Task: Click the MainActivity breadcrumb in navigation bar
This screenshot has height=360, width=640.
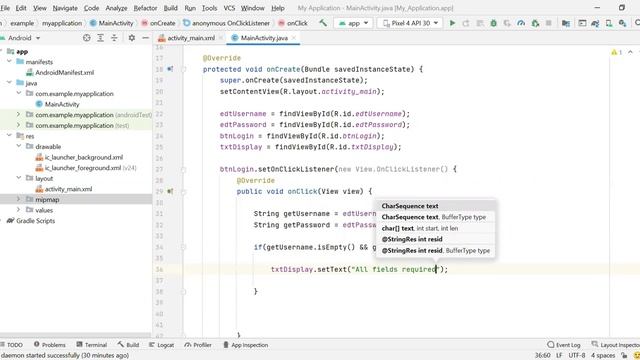Action: pos(111,23)
